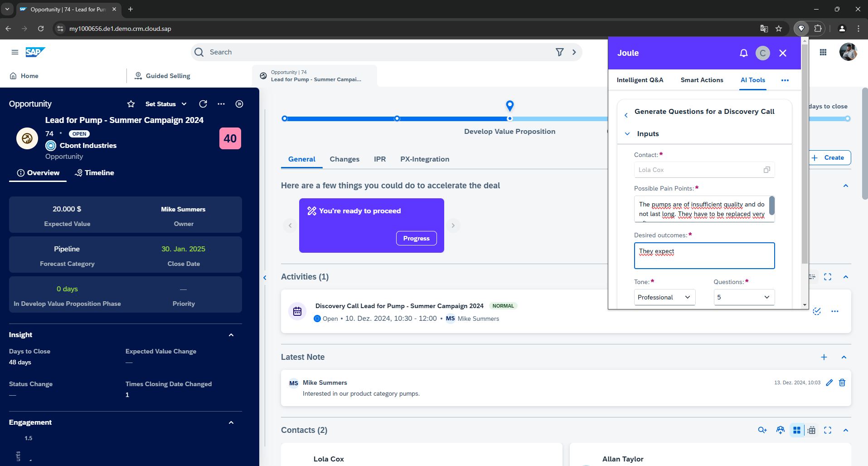Open Joule tabs overflow menu

click(785, 80)
